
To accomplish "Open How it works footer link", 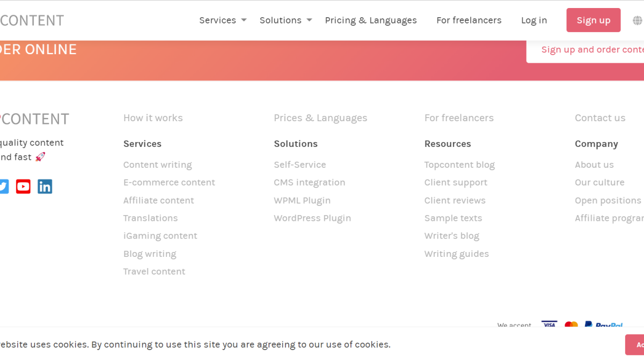I will tap(153, 118).
